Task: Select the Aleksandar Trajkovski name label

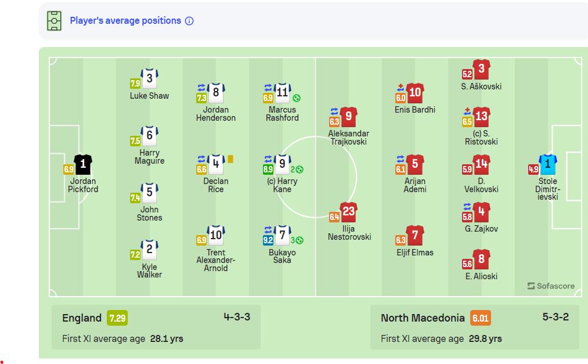Action: click(348, 138)
